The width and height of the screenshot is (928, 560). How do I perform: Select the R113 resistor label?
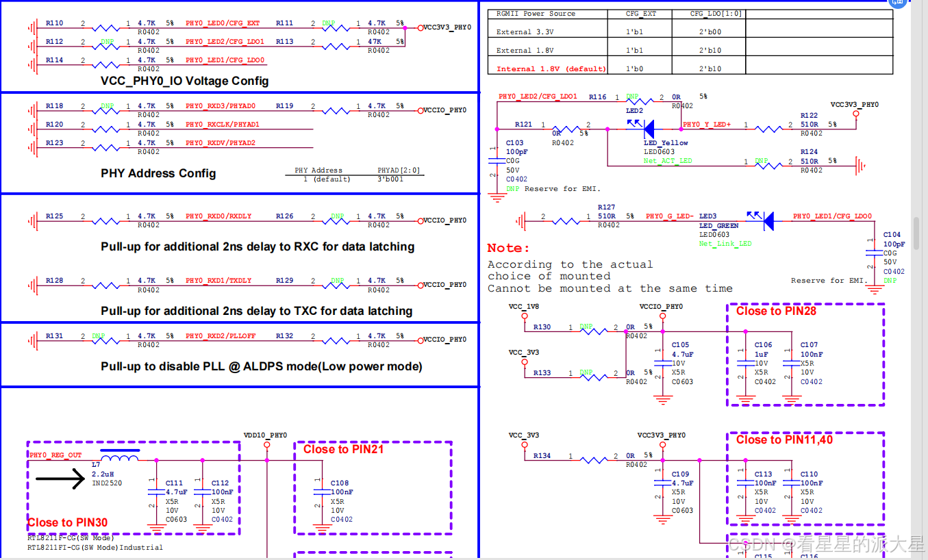[x=285, y=42]
